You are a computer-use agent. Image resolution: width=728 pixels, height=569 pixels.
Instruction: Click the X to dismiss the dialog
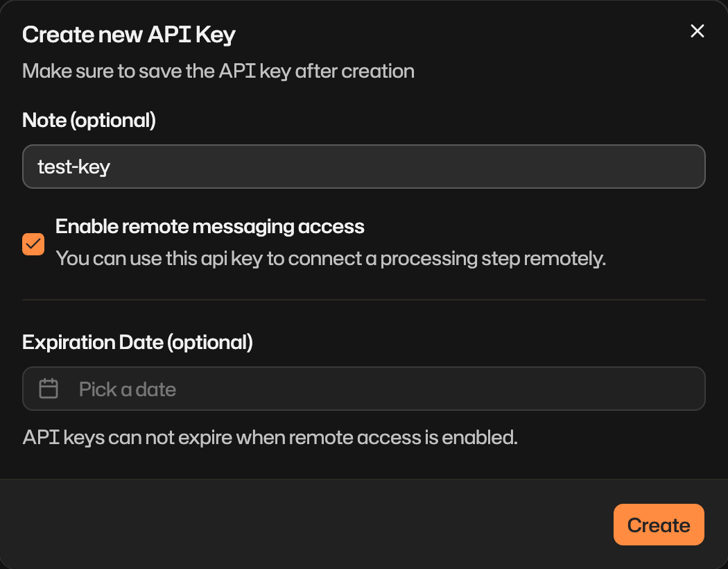pyautogui.click(x=697, y=31)
